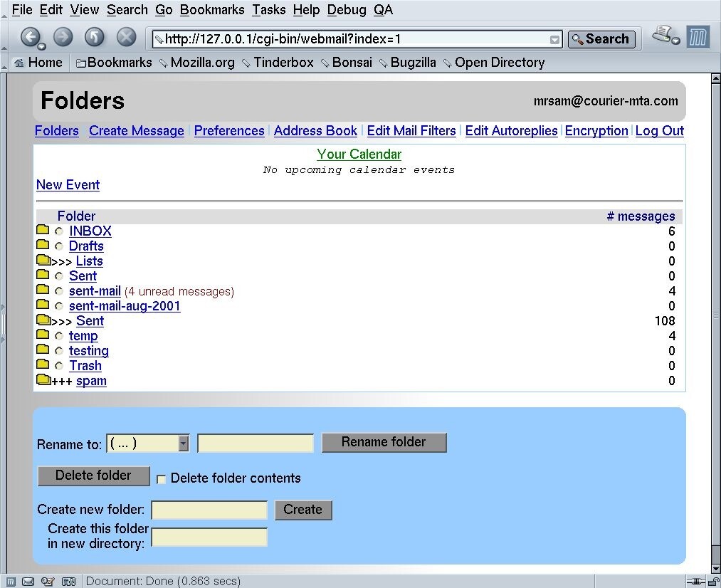The image size is (721, 588).
Task: Open the Tasks menu
Action: click(268, 9)
